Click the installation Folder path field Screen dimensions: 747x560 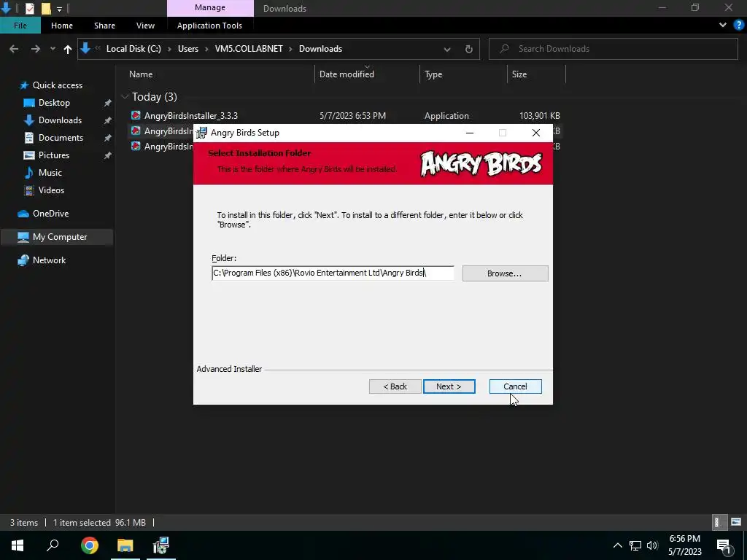coord(333,273)
